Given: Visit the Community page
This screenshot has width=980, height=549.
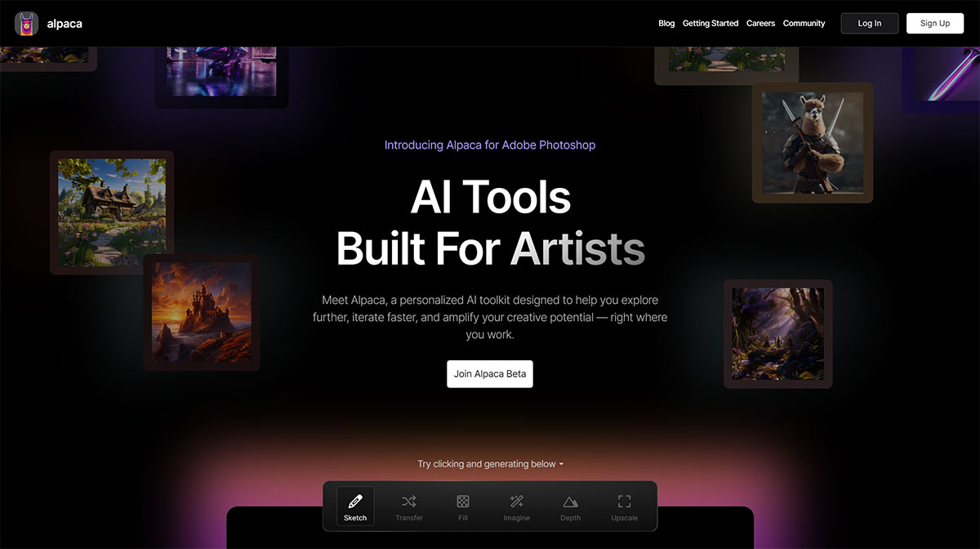Looking at the screenshot, I should click(804, 23).
